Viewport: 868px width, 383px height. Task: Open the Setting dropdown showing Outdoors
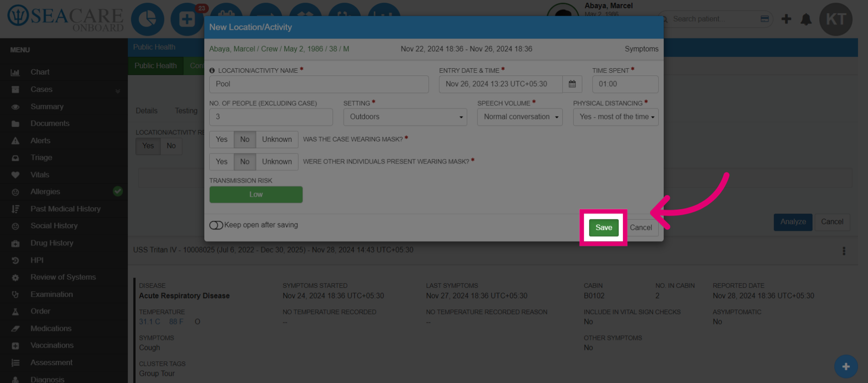pos(405,117)
